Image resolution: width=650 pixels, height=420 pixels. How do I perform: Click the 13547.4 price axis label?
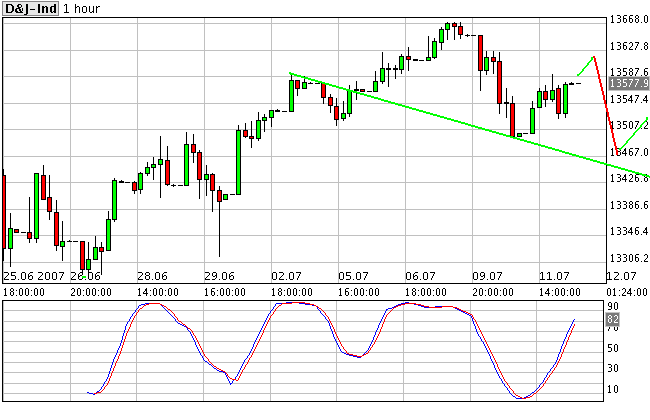(628, 99)
